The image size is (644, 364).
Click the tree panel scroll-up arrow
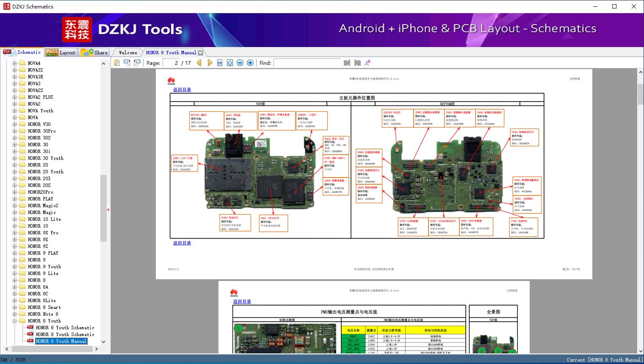pos(103,64)
